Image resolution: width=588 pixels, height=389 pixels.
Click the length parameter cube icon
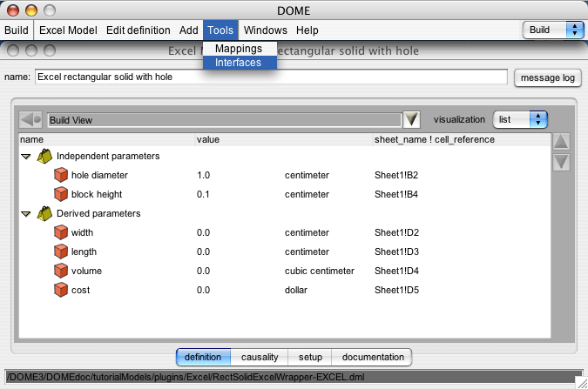[x=61, y=252]
